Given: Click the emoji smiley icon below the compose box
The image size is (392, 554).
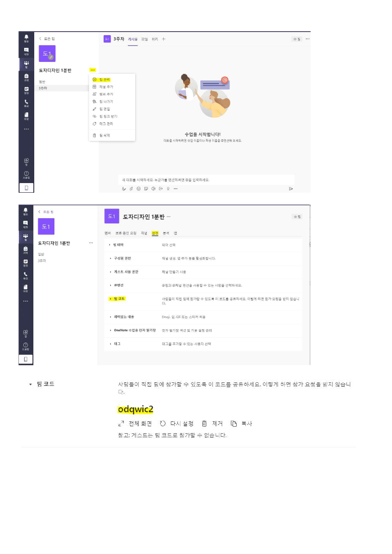Looking at the screenshot, I should coord(138,189).
